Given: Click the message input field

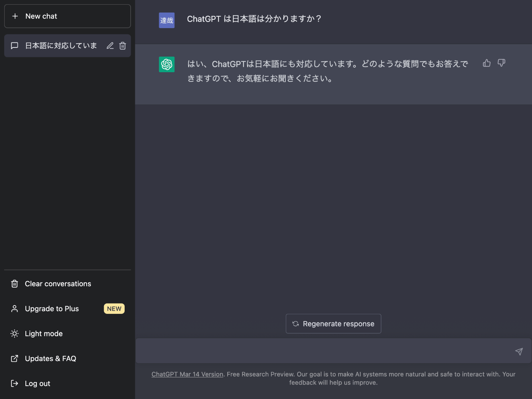Looking at the screenshot, I should click(333, 351).
